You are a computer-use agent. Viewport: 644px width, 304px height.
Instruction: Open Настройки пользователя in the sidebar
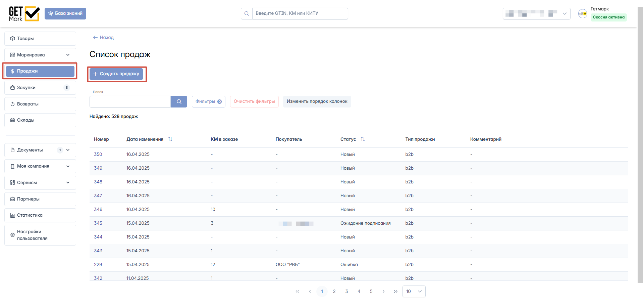point(40,235)
